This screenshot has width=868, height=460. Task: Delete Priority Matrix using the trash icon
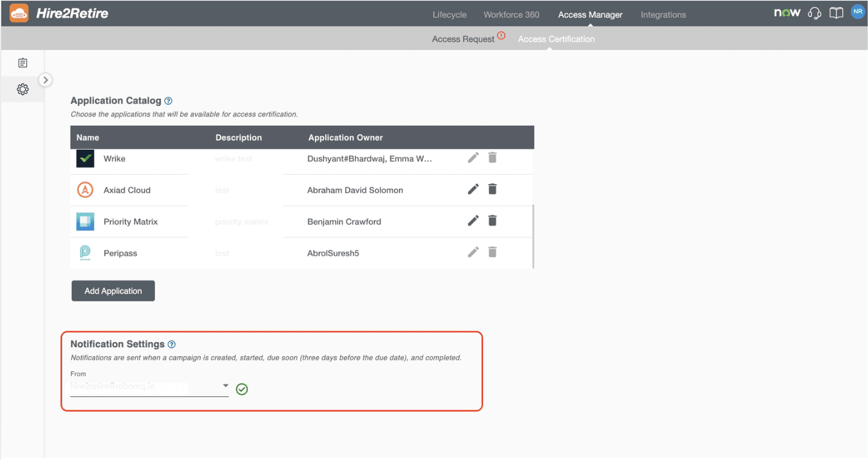click(x=492, y=220)
